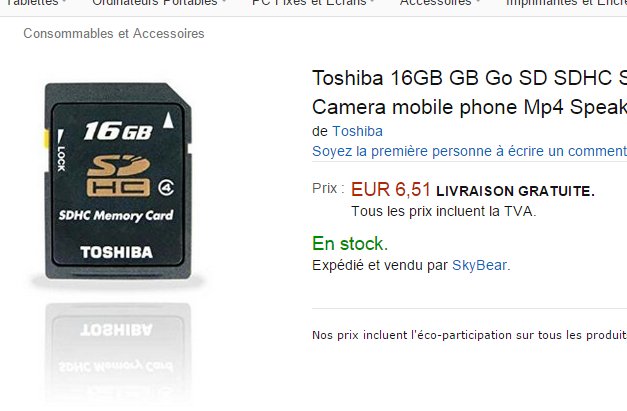
Task: Click the Toshiba 16GB product title
Action: coord(469,92)
